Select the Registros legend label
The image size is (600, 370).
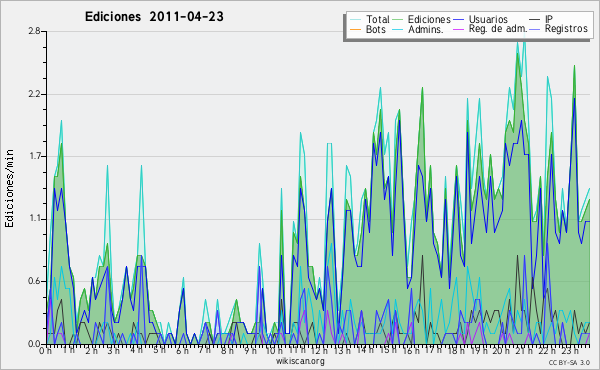click(x=566, y=29)
